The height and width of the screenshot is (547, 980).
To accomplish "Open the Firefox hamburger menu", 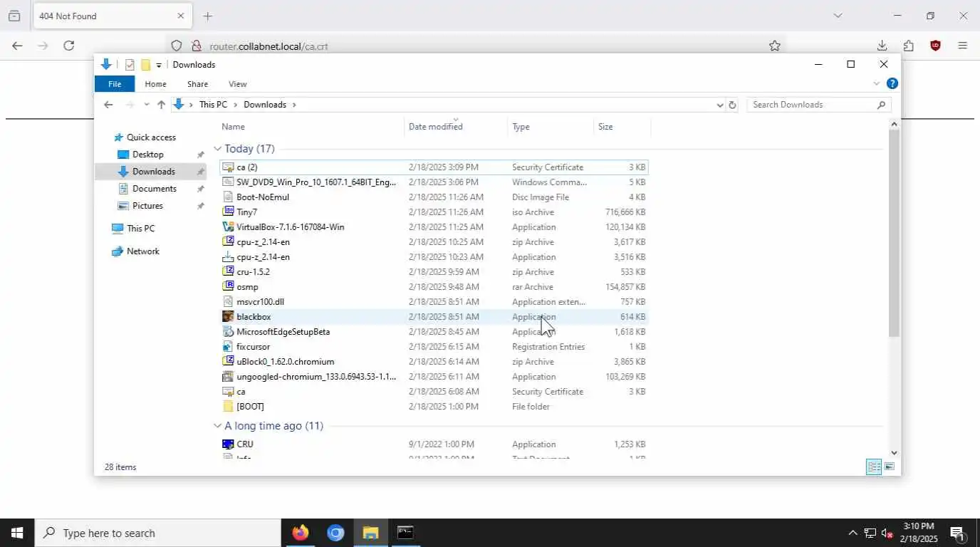I will [x=963, y=46].
